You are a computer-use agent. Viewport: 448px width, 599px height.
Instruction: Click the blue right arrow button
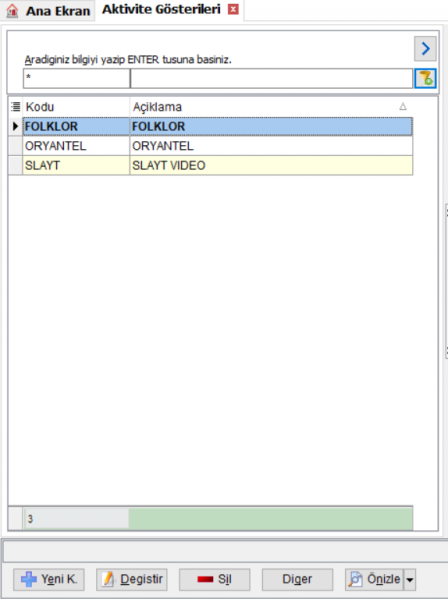tap(425, 49)
